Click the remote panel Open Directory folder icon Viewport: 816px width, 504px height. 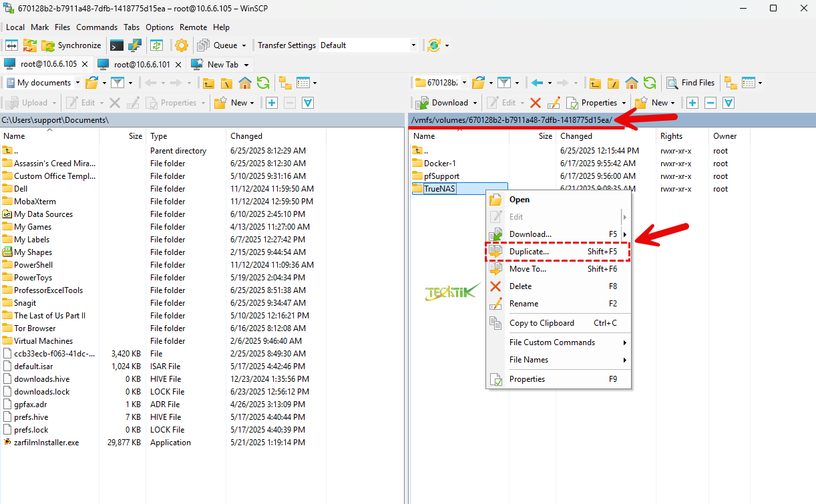[477, 83]
